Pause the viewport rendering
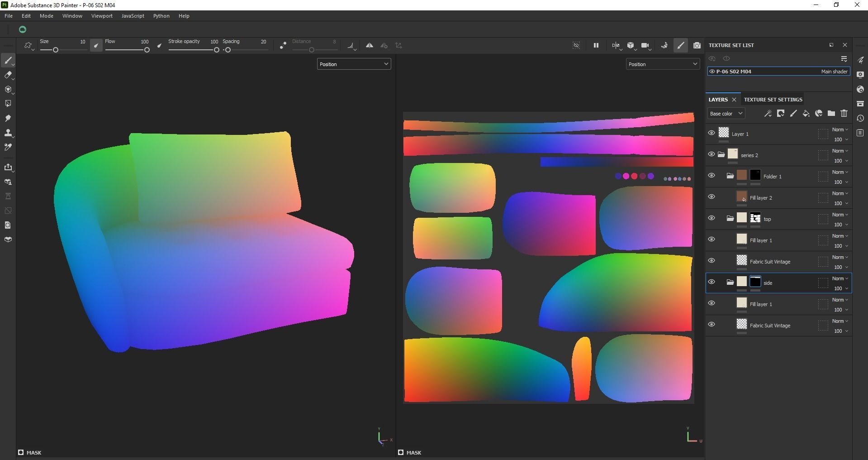This screenshot has width=868, height=460. click(x=596, y=45)
